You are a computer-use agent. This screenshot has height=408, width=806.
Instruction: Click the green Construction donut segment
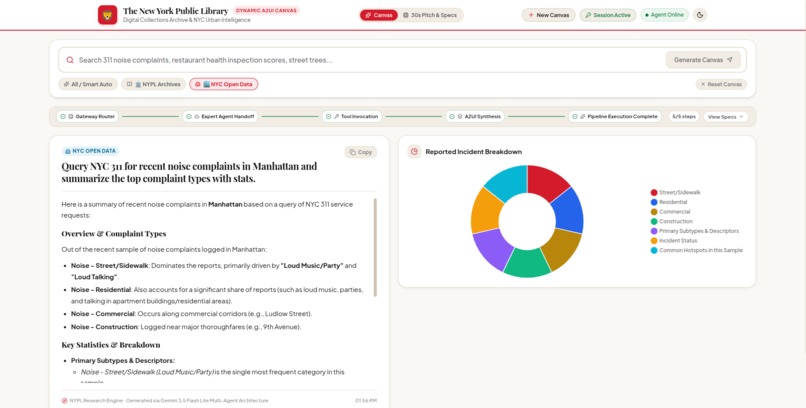click(527, 263)
